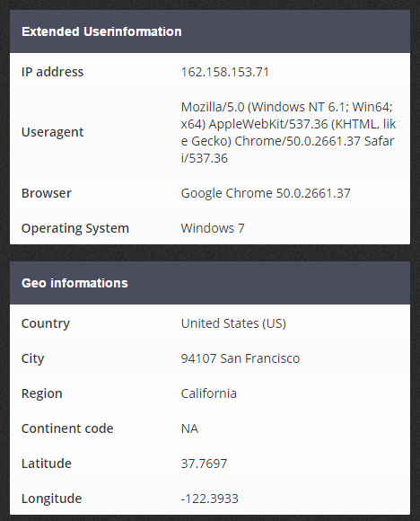Click the Region row label
This screenshot has height=521, width=420.
[x=42, y=393]
